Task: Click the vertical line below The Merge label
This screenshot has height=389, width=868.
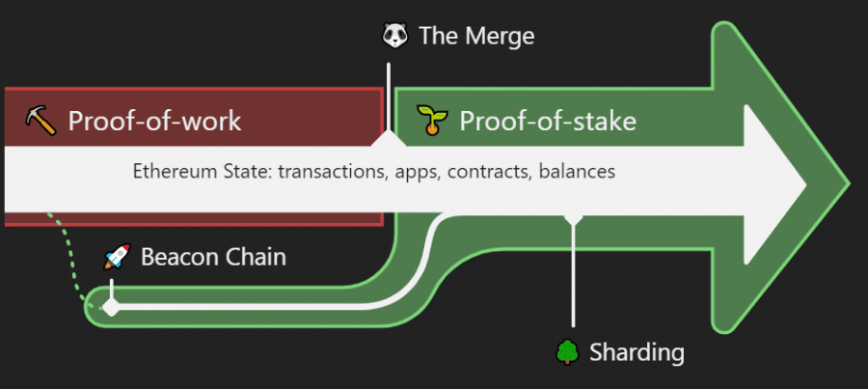Action: point(389,97)
